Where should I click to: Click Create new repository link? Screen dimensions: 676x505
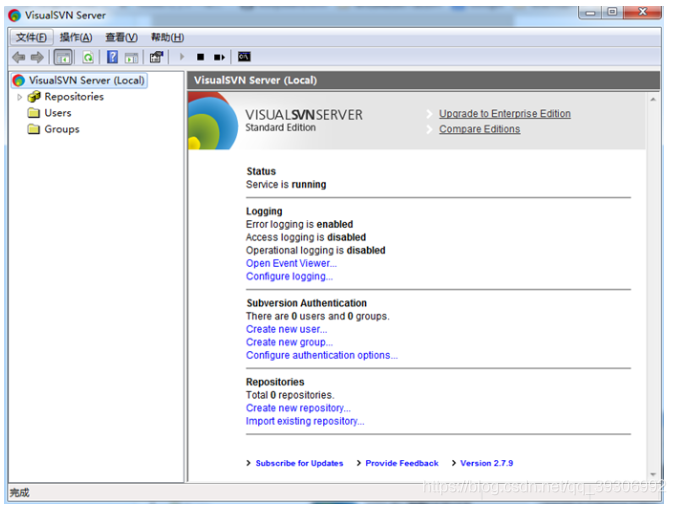298,408
